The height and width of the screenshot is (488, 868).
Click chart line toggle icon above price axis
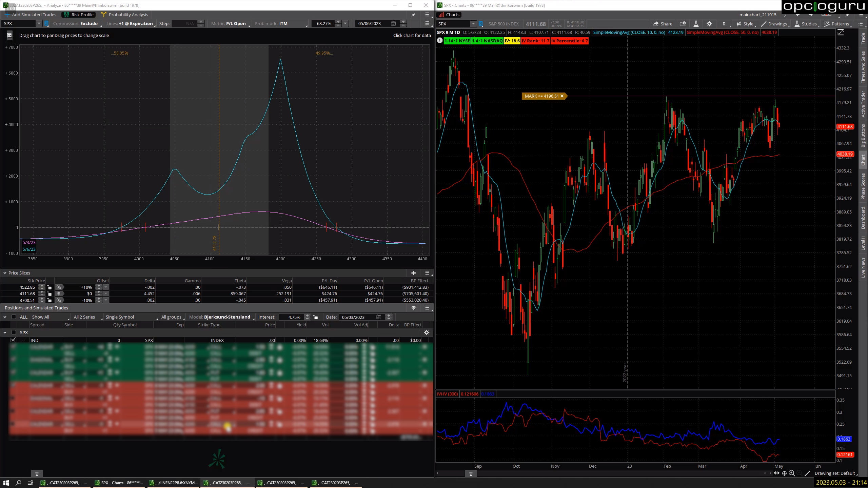(841, 33)
